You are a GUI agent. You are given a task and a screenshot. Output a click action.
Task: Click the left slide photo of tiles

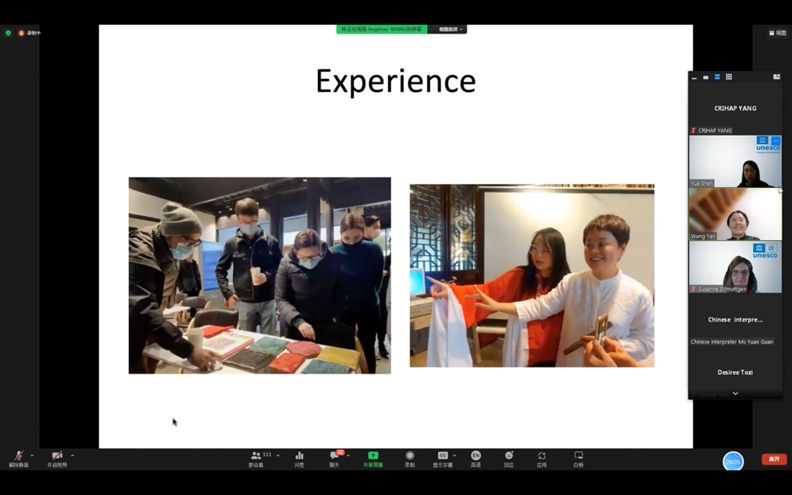tap(260, 275)
